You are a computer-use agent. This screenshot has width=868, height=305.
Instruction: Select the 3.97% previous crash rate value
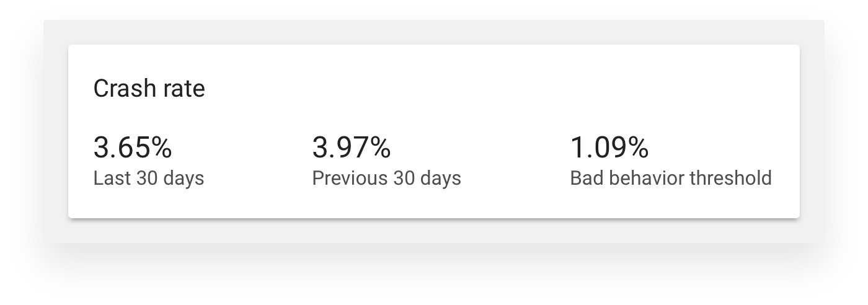(351, 148)
